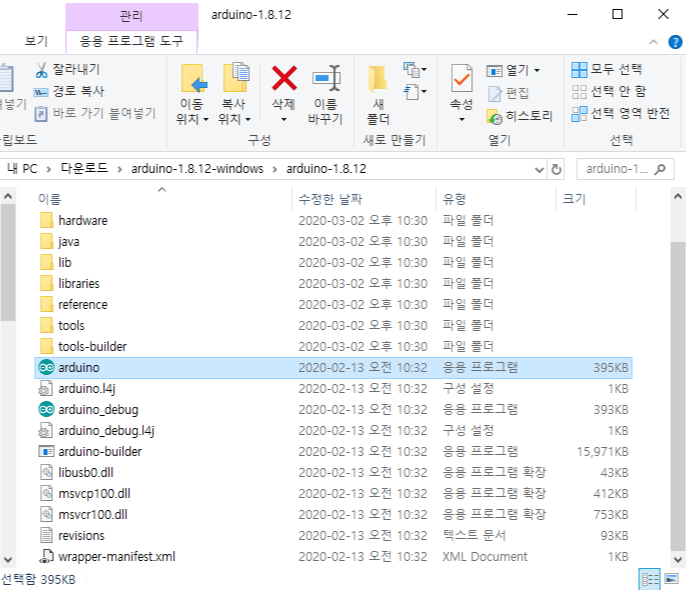The width and height of the screenshot is (686, 590).
Task: Select arduino-builder application
Action: 333,451
